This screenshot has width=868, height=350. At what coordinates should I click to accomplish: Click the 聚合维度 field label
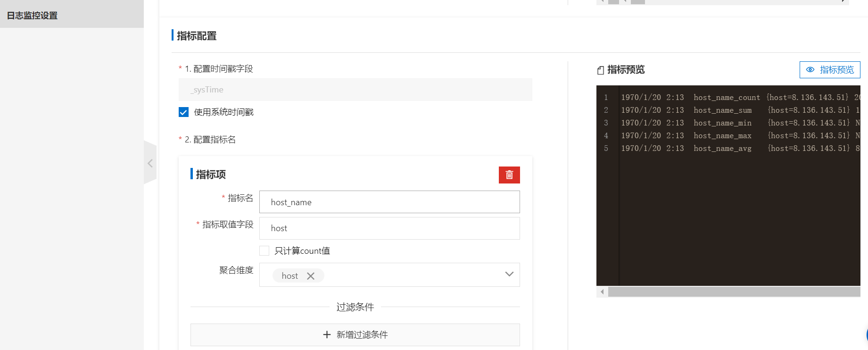click(x=236, y=270)
